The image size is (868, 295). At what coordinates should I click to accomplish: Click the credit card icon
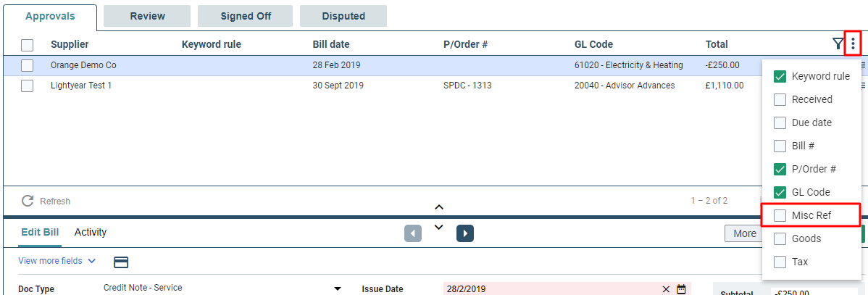point(121,262)
